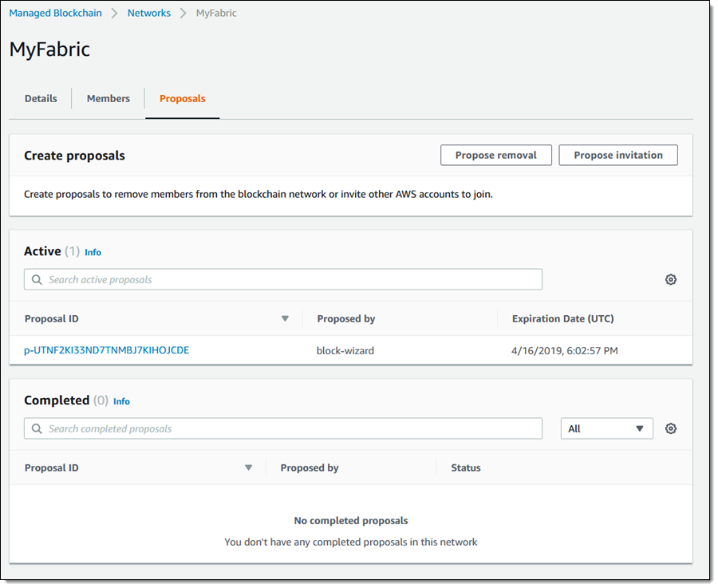Focus the Search active proposals field

pyautogui.click(x=283, y=279)
